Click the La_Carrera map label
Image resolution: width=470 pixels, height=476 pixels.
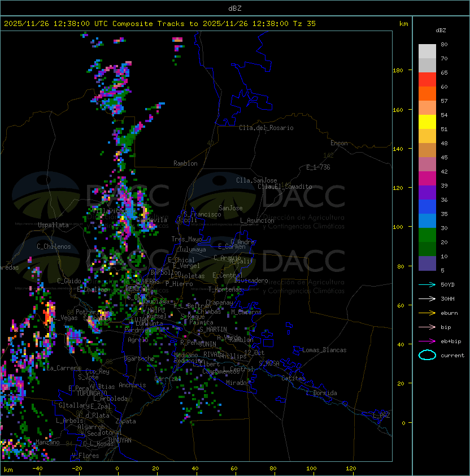click(x=63, y=368)
